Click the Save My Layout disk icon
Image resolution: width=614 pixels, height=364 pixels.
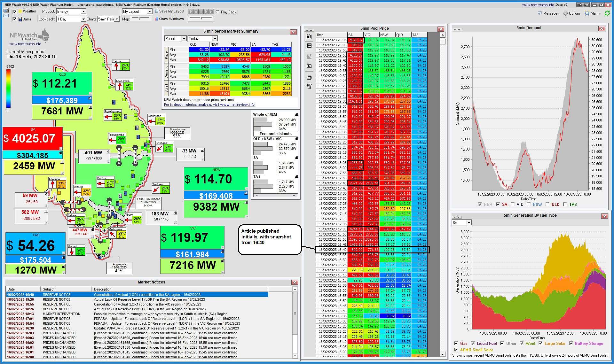157,11
